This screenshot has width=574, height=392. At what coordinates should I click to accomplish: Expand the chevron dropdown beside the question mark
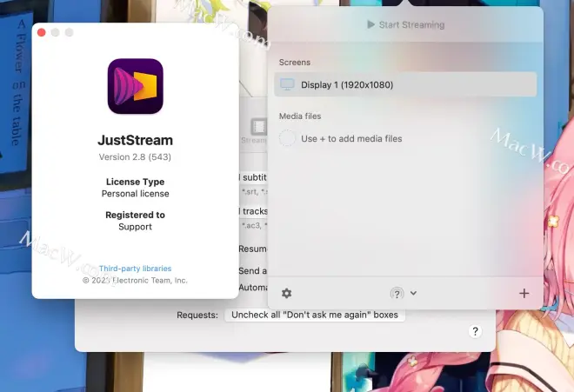click(414, 294)
